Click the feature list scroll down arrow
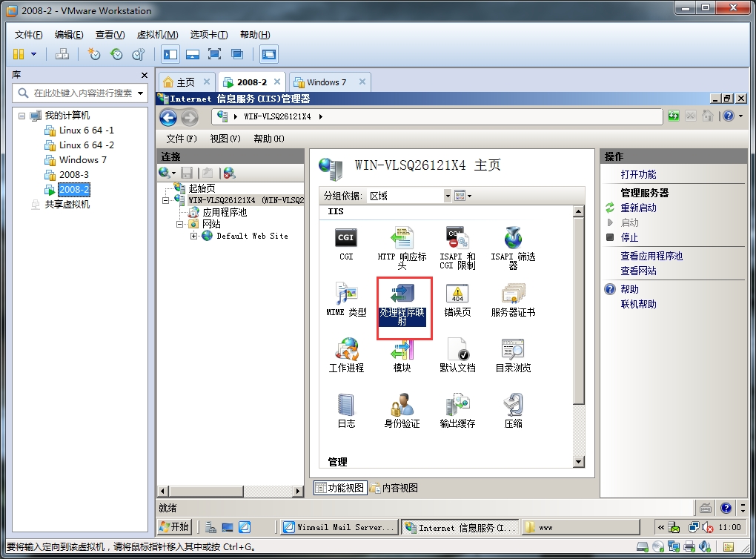The width and height of the screenshot is (756, 559). point(579,462)
